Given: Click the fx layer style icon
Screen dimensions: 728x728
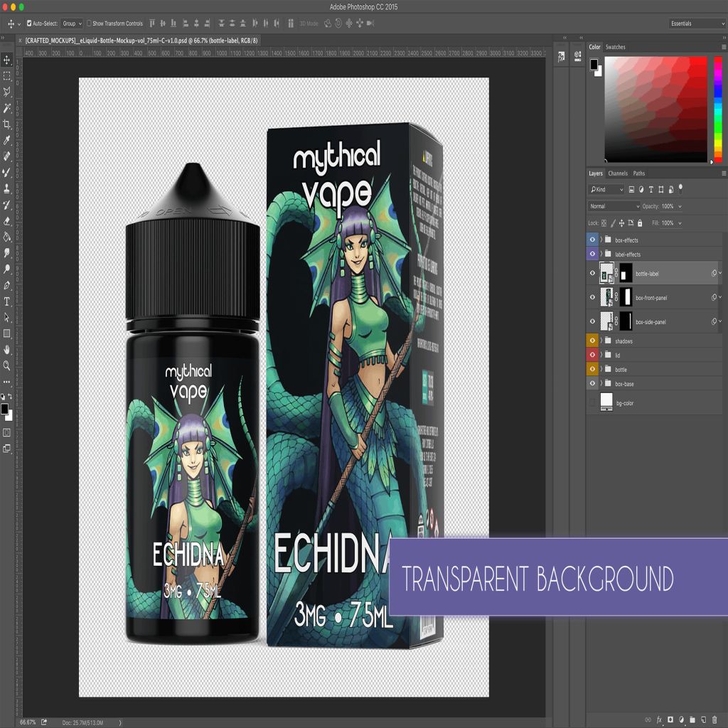Looking at the screenshot, I should tap(659, 719).
